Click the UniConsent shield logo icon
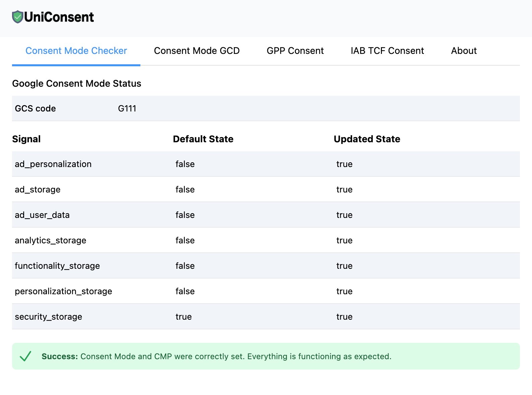Screen dimensions: 532x395 tap(17, 17)
